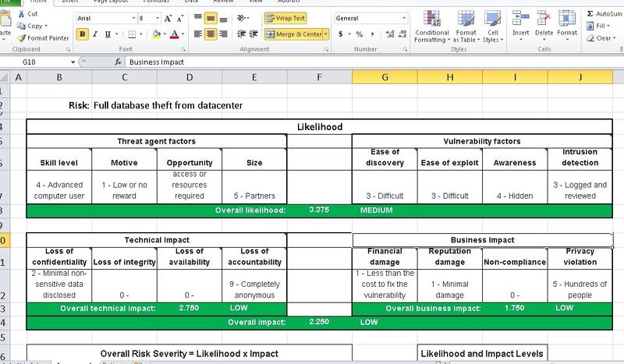Click the Fill Color paint bucket

click(156, 34)
